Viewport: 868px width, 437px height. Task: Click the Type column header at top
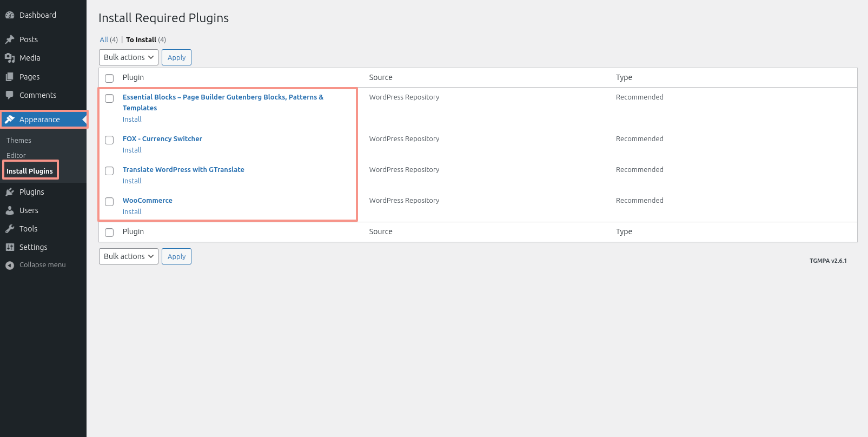point(624,77)
